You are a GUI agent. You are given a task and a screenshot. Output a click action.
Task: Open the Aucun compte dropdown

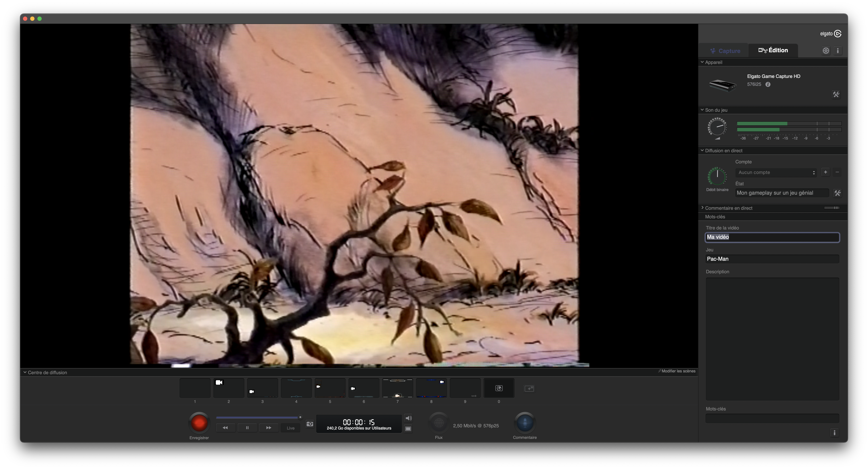[776, 173]
